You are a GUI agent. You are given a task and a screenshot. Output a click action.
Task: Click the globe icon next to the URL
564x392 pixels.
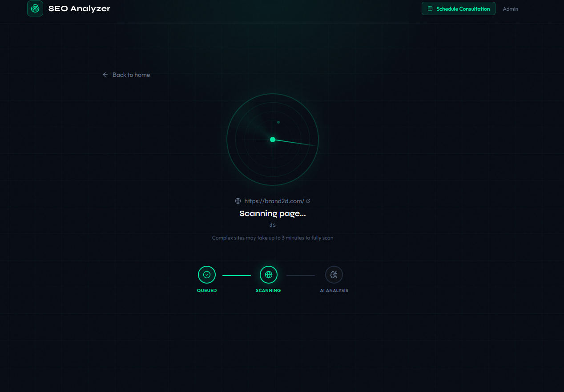pos(238,200)
